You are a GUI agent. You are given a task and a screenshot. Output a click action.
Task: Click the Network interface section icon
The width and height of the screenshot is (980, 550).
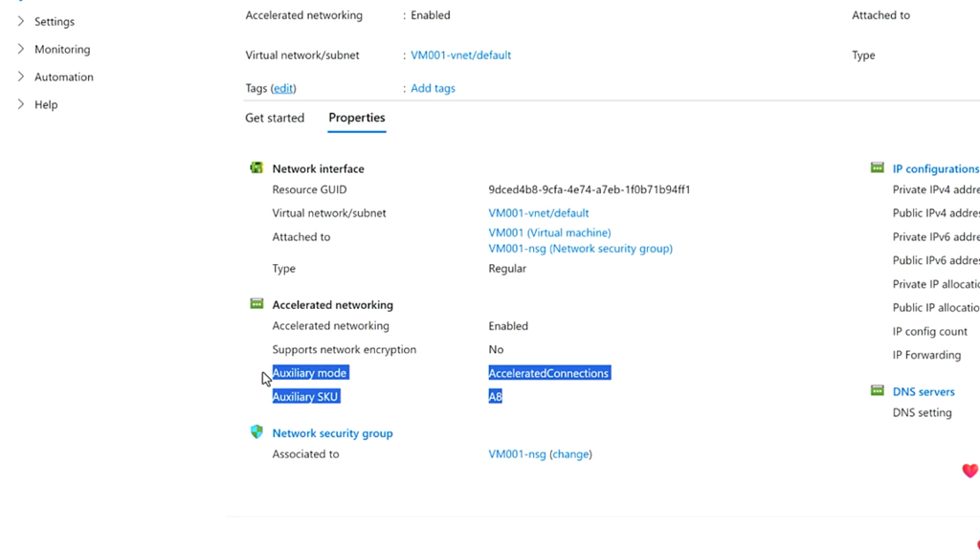pos(256,168)
